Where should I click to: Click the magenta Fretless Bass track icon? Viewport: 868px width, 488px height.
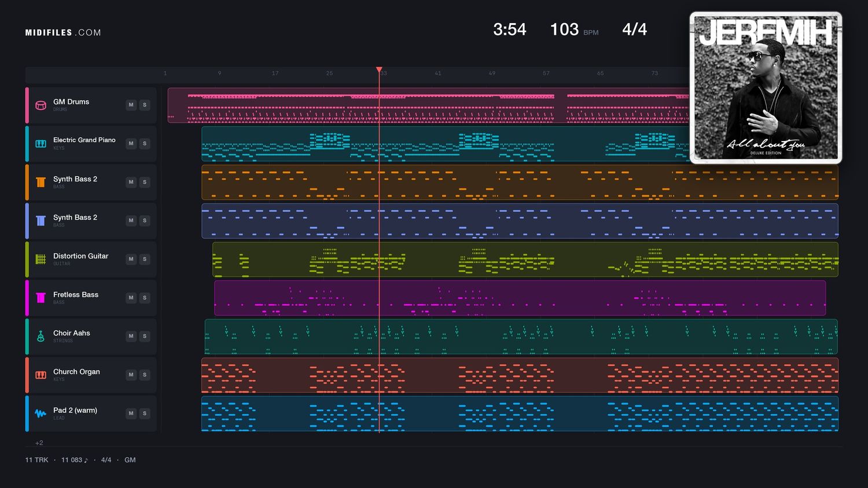tap(41, 298)
